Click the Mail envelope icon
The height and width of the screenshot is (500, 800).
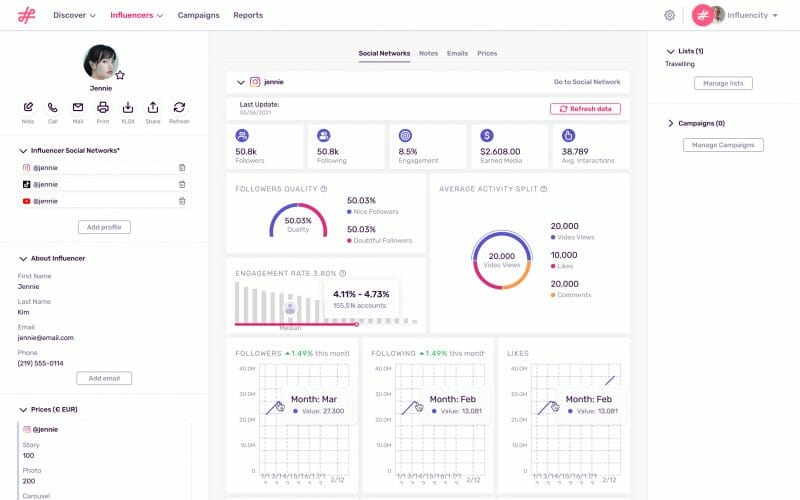click(x=78, y=107)
